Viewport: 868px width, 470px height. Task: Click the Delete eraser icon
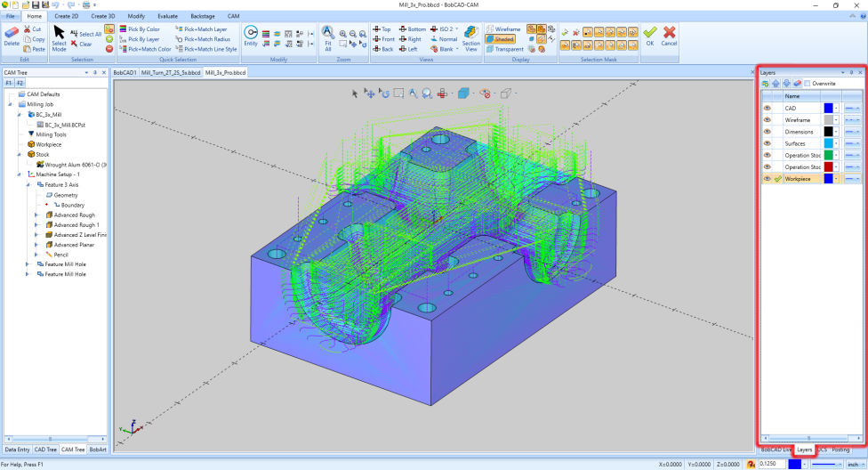pos(11,33)
